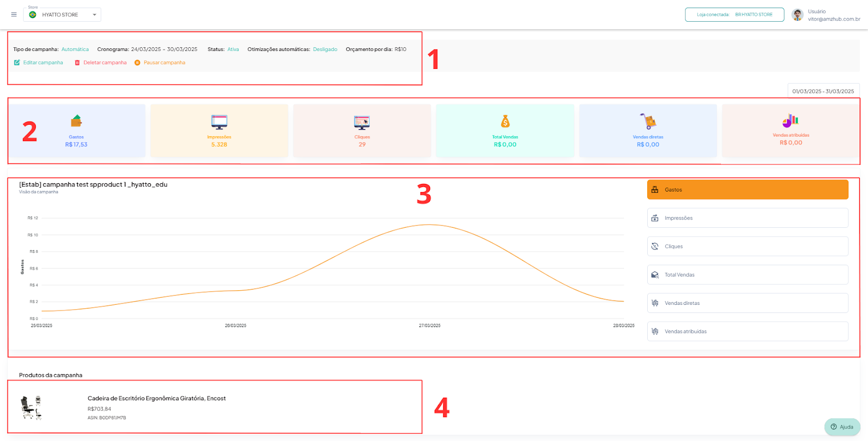Click the vitor@amzhub.com.br user email

pos(834,19)
